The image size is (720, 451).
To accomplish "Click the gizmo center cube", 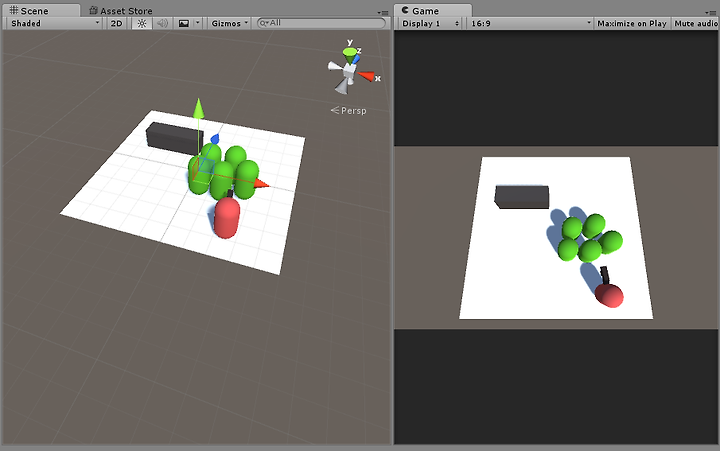I will (350, 70).
